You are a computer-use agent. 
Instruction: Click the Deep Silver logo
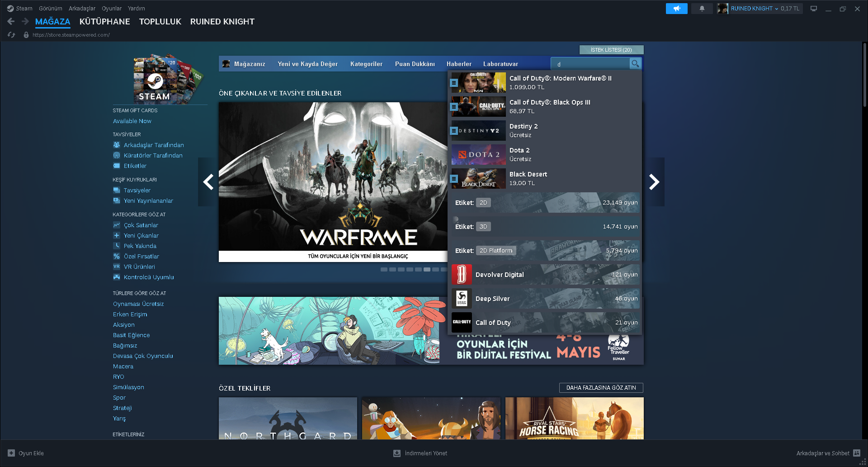(462, 299)
